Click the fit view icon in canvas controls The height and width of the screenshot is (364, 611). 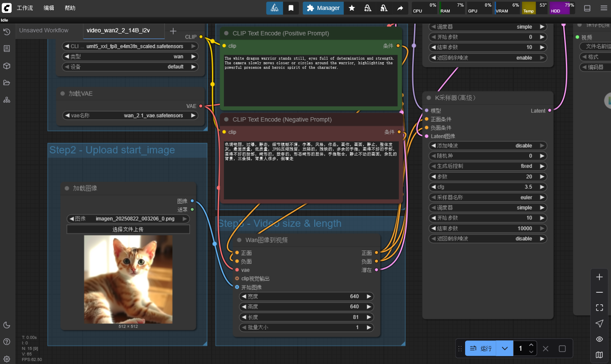point(599,308)
